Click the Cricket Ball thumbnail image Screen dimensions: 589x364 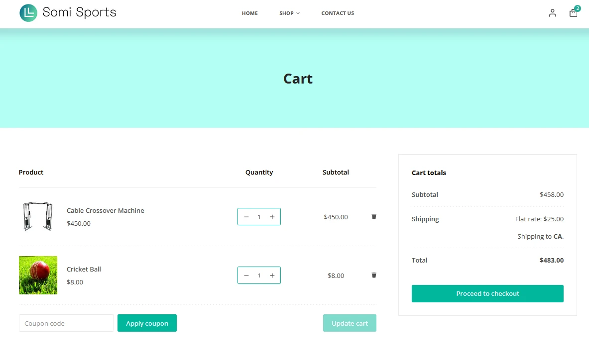click(x=38, y=275)
